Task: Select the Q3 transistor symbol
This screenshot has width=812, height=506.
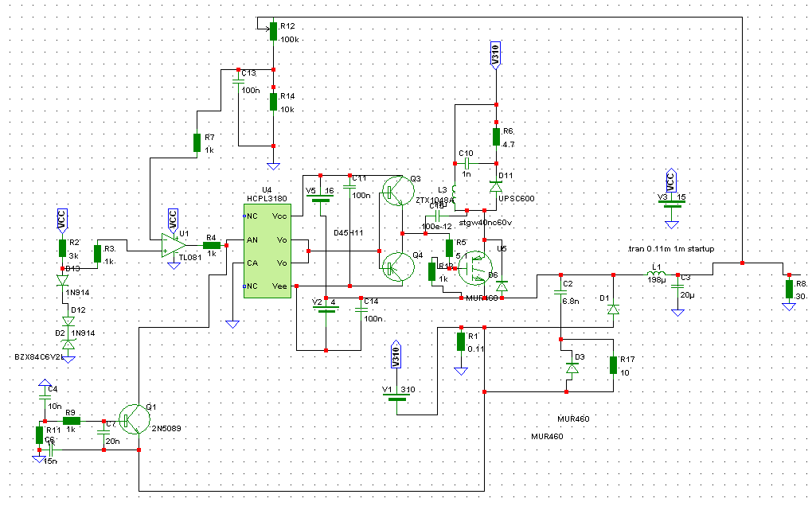Action: coord(396,190)
